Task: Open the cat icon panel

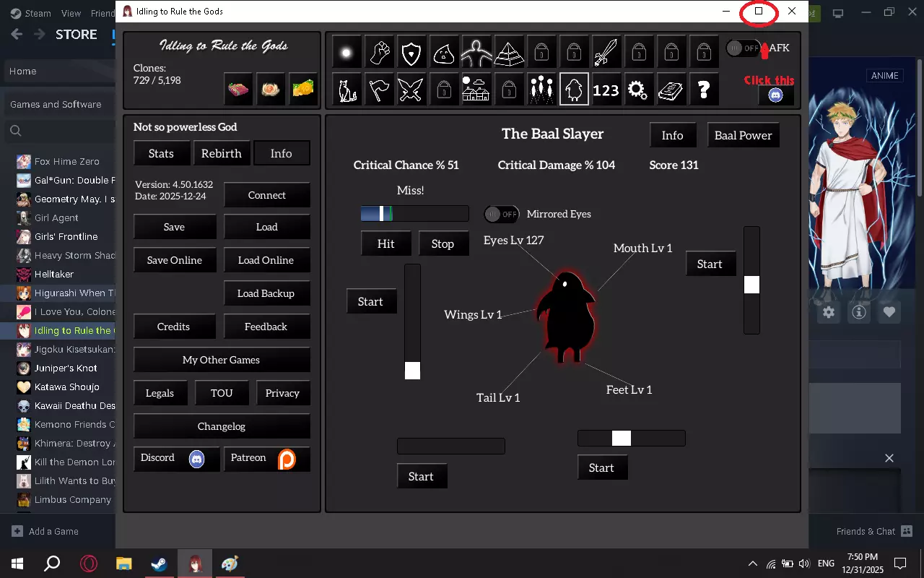Action: coord(346,89)
